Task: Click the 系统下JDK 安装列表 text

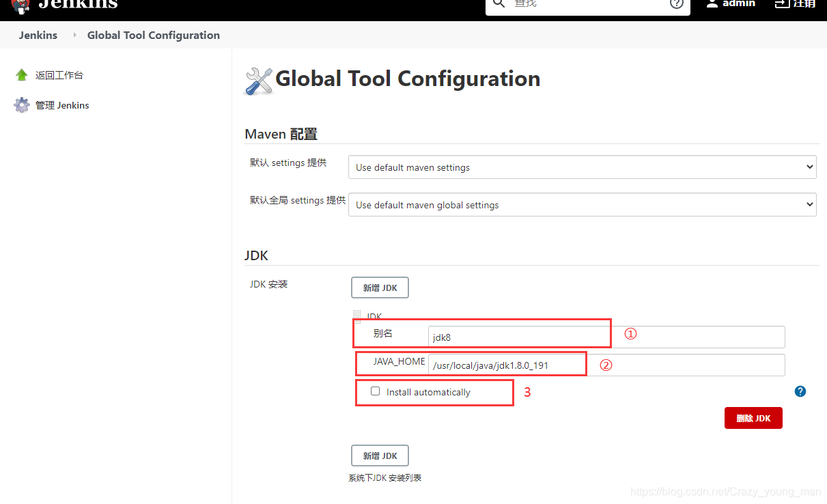Action: 385,478
